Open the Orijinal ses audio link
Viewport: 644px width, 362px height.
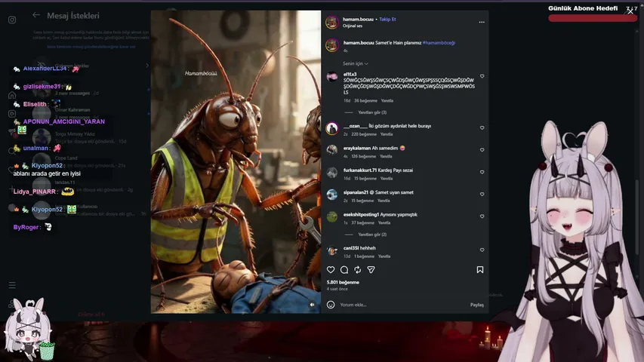pos(353,26)
